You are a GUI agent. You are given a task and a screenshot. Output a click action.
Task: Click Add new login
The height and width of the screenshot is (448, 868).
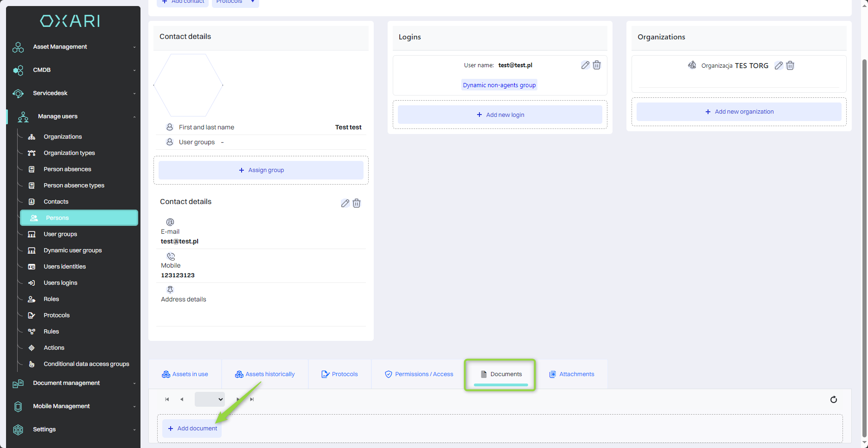click(x=500, y=115)
